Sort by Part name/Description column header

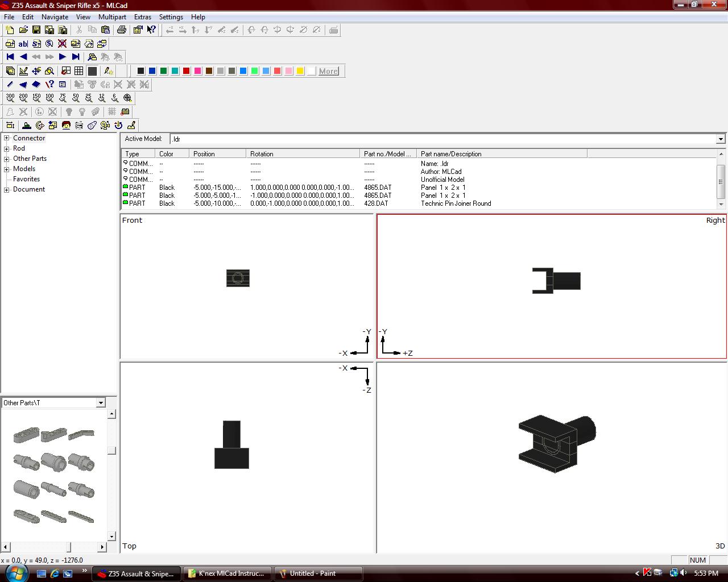coord(502,153)
